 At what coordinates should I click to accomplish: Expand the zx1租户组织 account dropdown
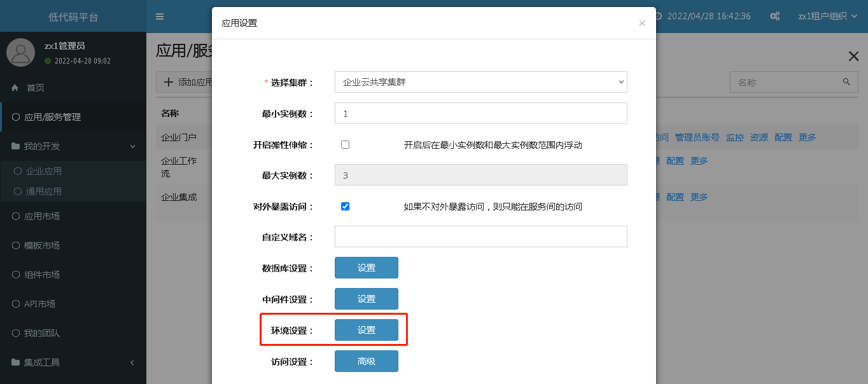(827, 17)
